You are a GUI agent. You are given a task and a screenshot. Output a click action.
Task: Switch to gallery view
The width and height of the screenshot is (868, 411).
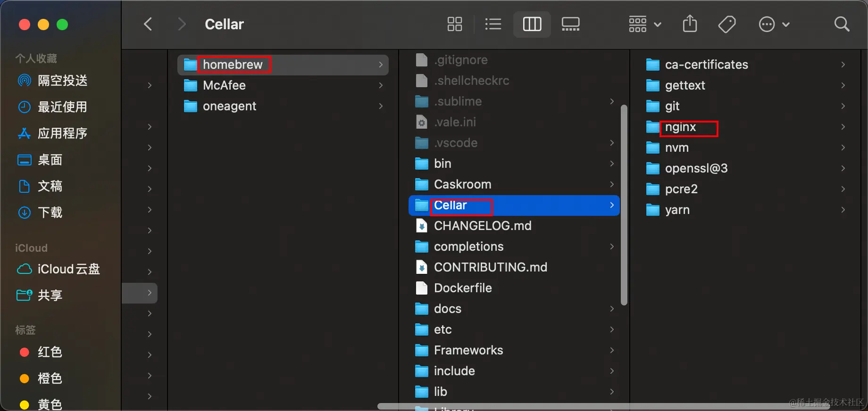(570, 24)
